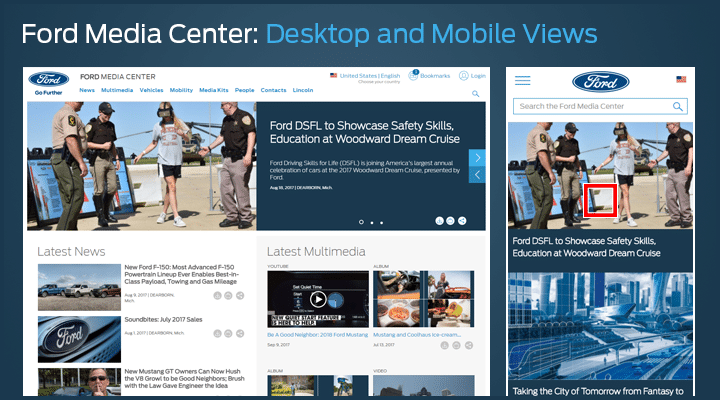The height and width of the screenshot is (400, 720).
Task: Open the New Ford F-150 news headline
Action: (x=181, y=274)
